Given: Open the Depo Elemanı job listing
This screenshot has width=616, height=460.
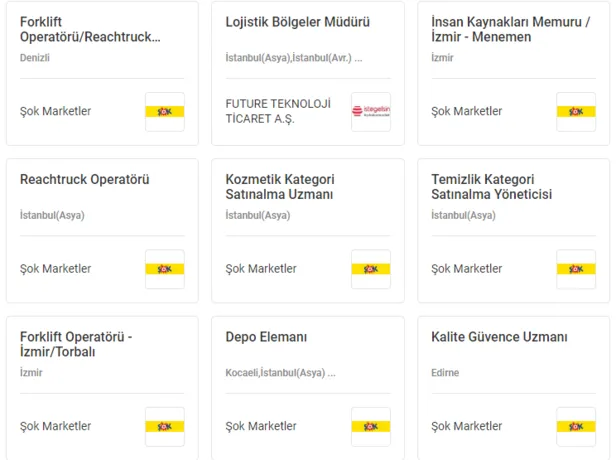Looking at the screenshot, I should [266, 337].
